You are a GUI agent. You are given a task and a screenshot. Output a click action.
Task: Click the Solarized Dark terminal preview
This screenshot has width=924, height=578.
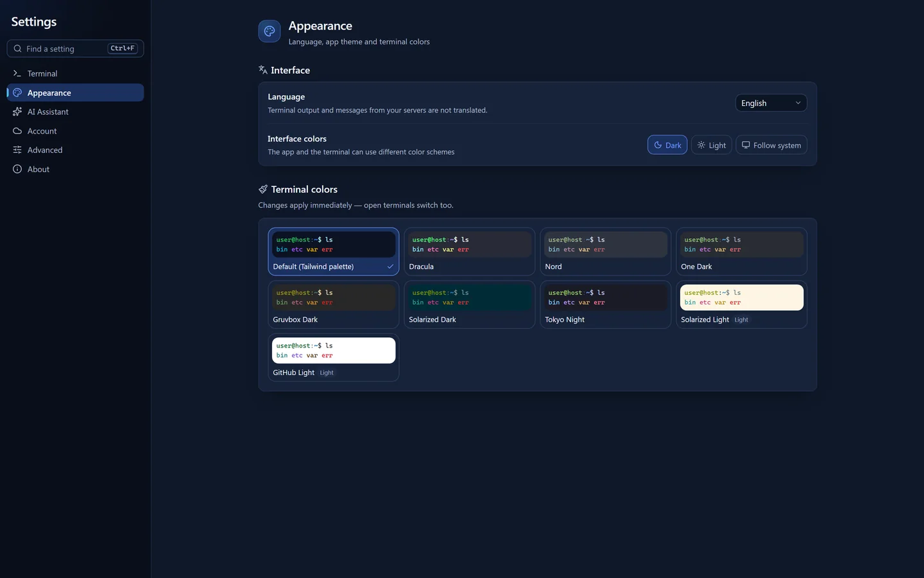click(470, 297)
